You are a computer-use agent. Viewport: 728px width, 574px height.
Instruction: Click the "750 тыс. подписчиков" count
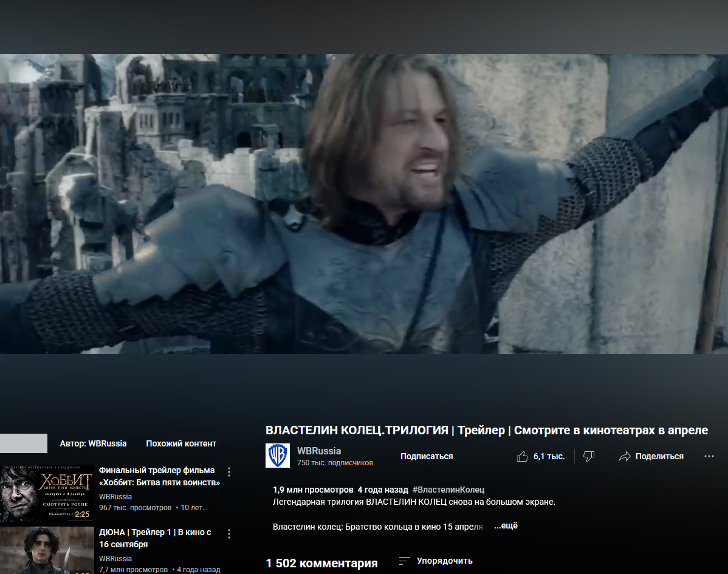[335, 463]
